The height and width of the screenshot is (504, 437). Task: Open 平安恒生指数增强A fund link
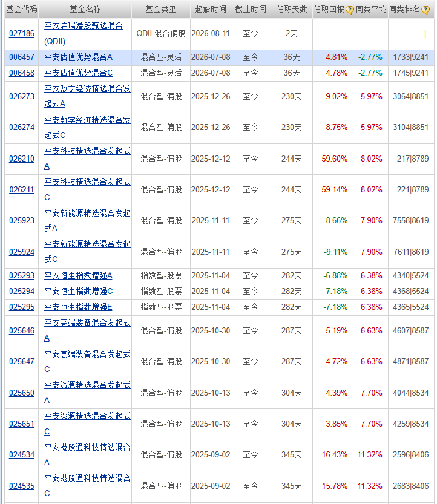coord(78,276)
